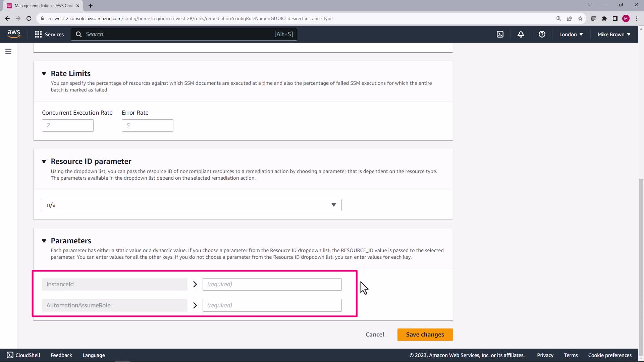644x362 pixels.
Task: Open browser extensions puzzle icon
Action: (604, 18)
